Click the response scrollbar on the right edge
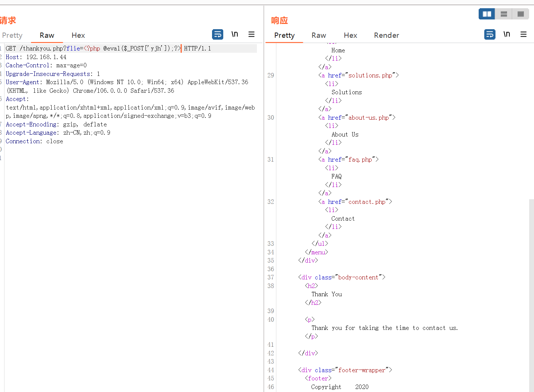Image resolution: width=534 pixels, height=392 pixels. click(531, 295)
